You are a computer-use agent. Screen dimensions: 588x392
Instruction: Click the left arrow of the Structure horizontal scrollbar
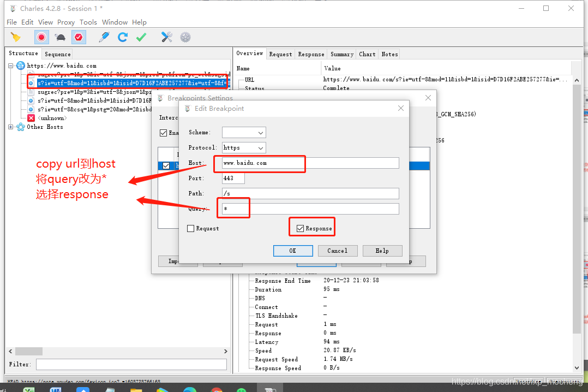click(10, 352)
